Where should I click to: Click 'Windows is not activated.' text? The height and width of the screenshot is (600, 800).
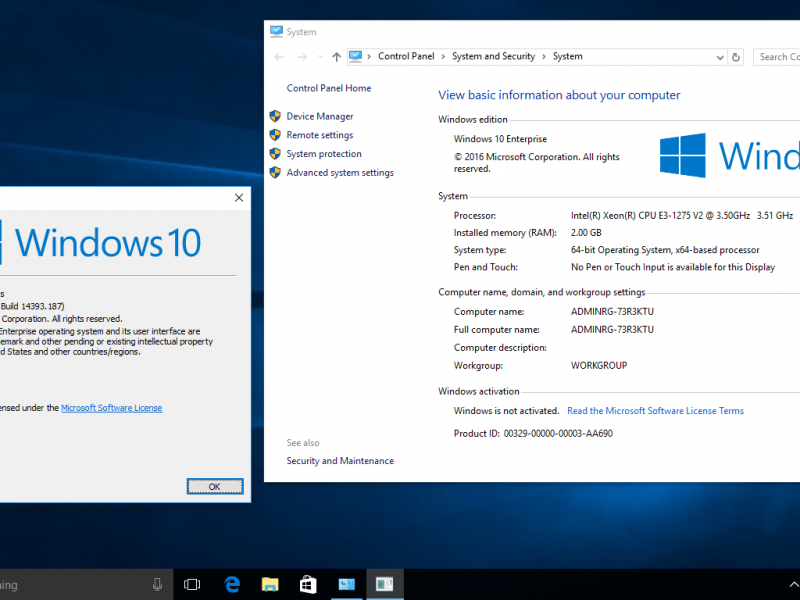tap(507, 411)
